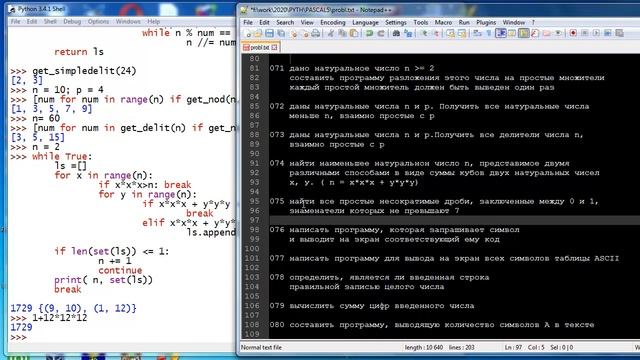Copy selection with the toolbar Copy icon
This screenshot has height=360, width=640.
[342, 33]
